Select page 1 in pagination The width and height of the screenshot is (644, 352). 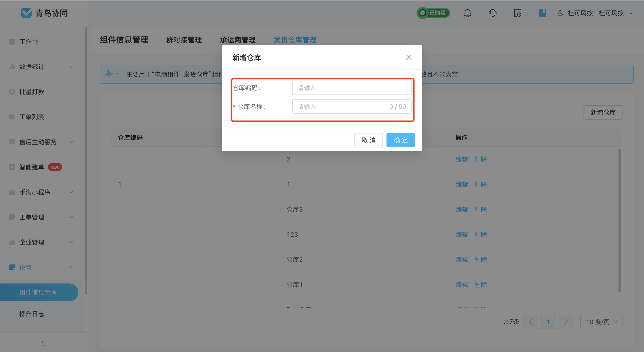coord(548,322)
